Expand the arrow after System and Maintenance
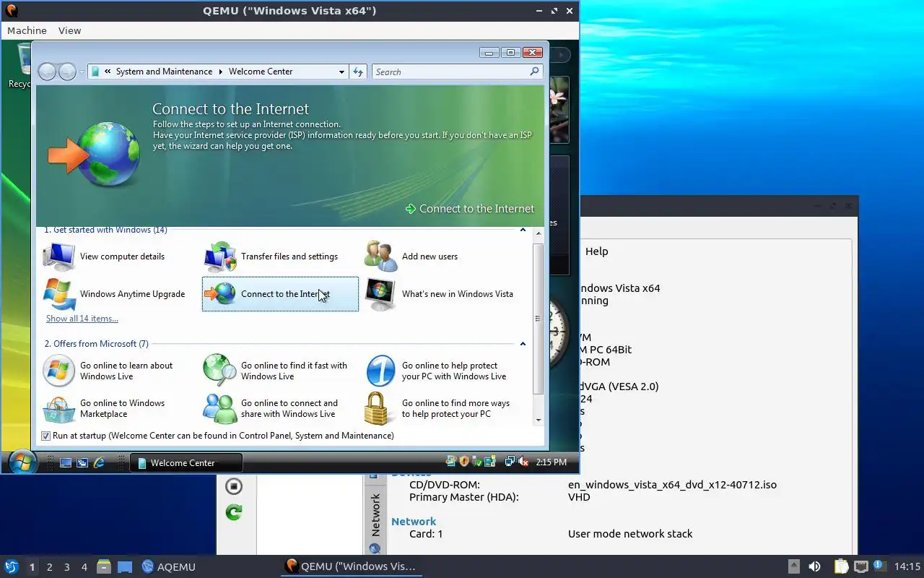 [221, 72]
